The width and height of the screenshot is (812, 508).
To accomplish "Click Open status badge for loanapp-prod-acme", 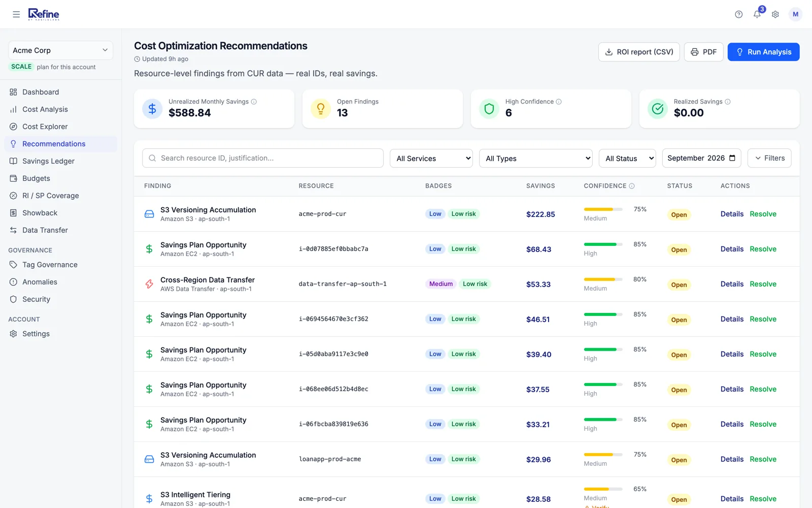I will (x=679, y=460).
